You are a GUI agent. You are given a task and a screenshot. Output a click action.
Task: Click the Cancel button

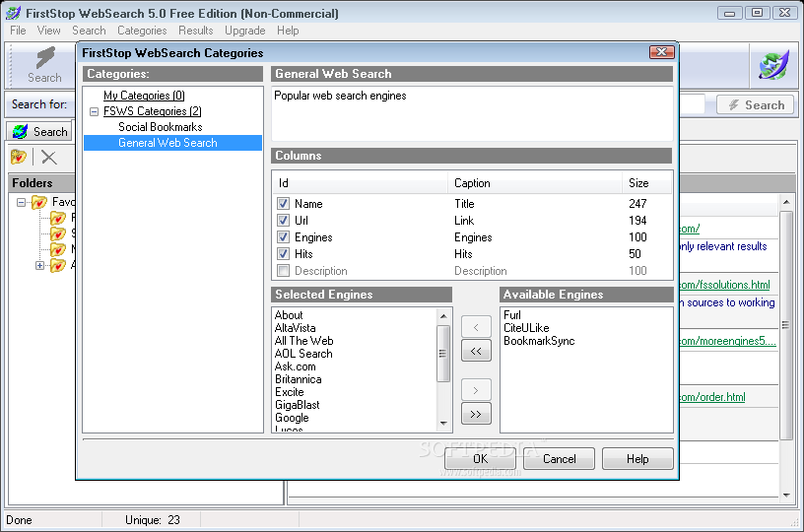click(x=559, y=459)
